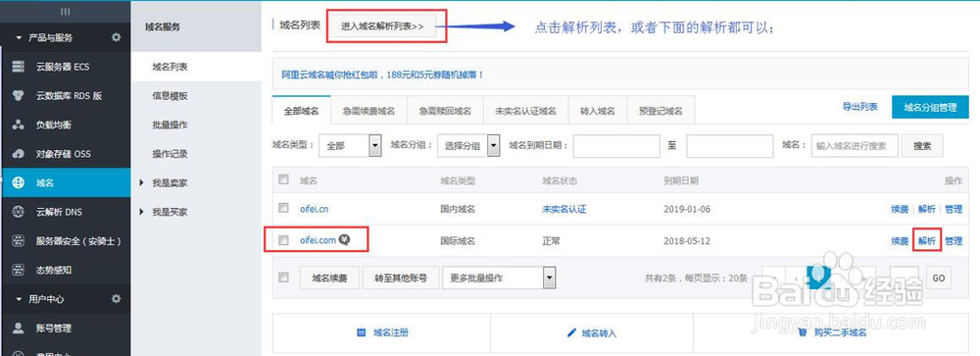
Task: Focus the end date field after 至
Action: [730, 146]
